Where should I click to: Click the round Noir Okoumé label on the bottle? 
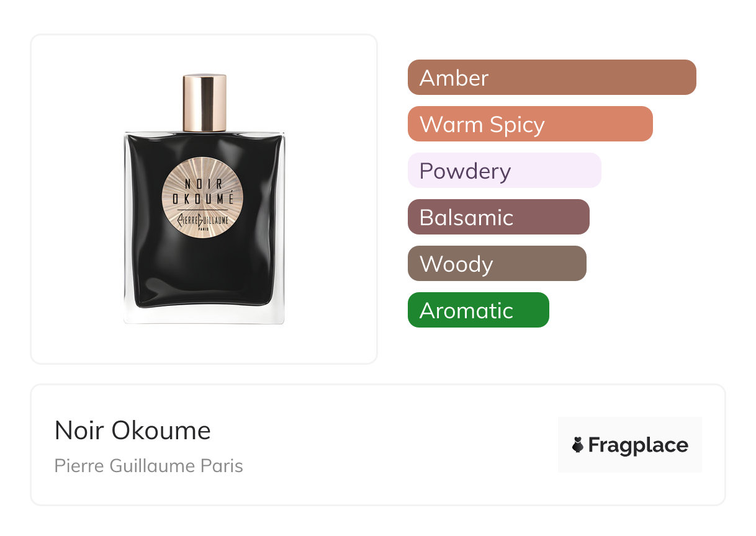[x=202, y=200]
